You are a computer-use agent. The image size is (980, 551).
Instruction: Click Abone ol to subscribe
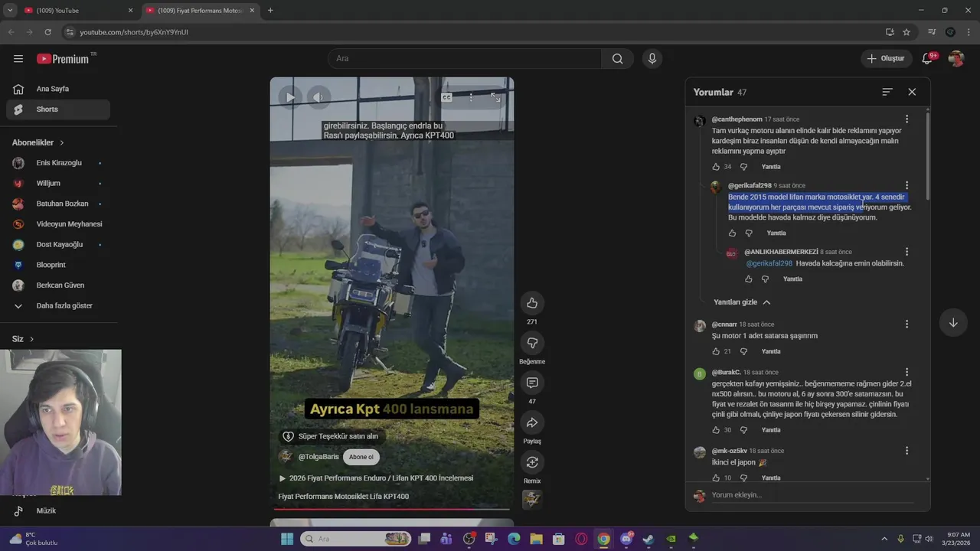(361, 457)
